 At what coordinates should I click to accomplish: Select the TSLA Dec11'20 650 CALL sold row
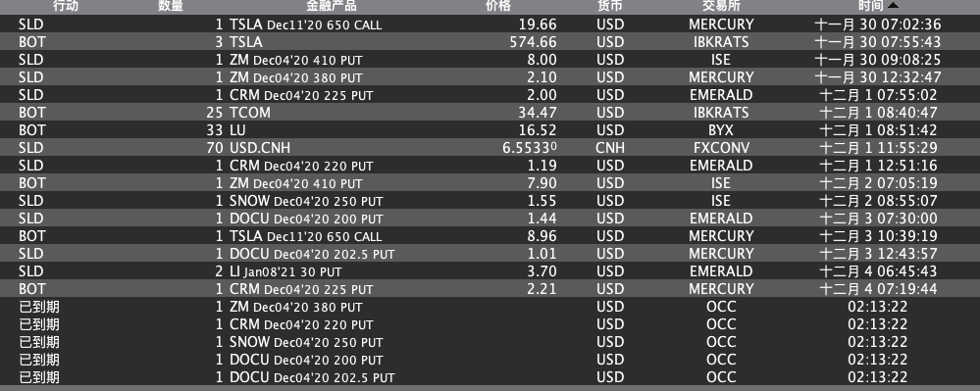tap(490, 24)
